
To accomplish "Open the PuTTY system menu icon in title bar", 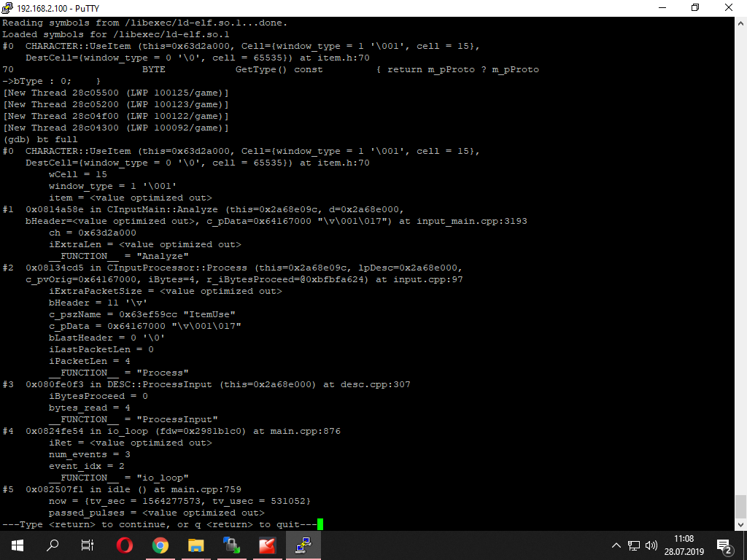I will (7, 8).
